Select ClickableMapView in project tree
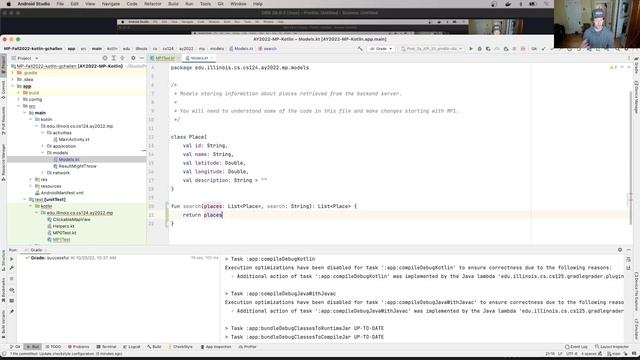The image size is (640, 360). (x=71, y=220)
